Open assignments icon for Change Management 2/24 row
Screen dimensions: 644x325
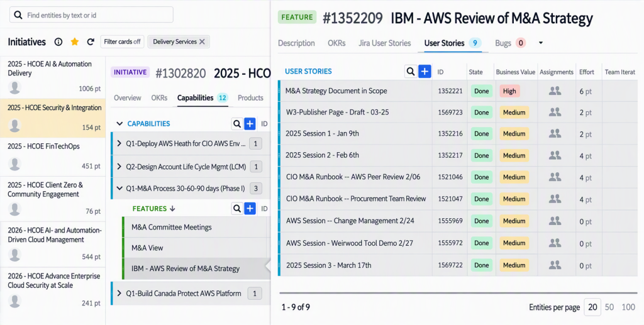[555, 221]
